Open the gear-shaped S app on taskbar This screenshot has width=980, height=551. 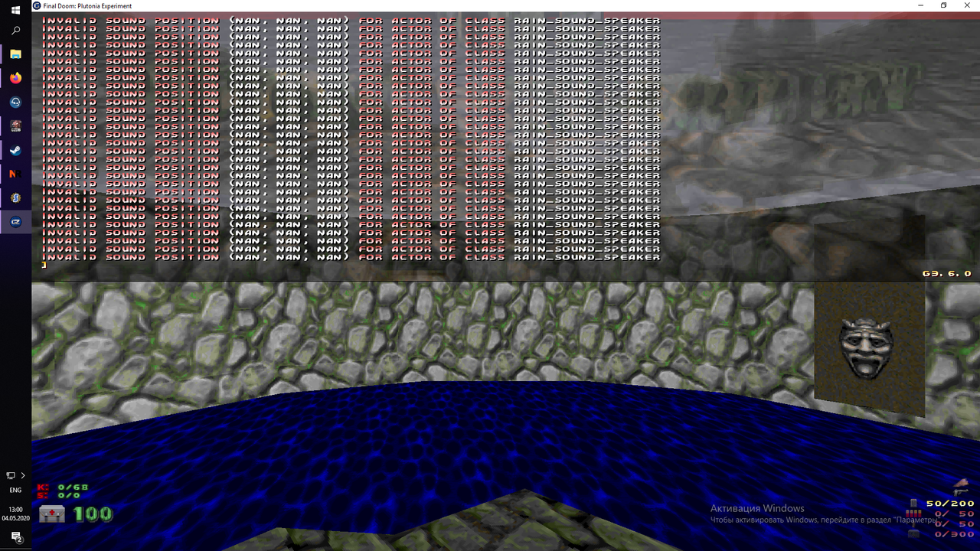point(15,198)
